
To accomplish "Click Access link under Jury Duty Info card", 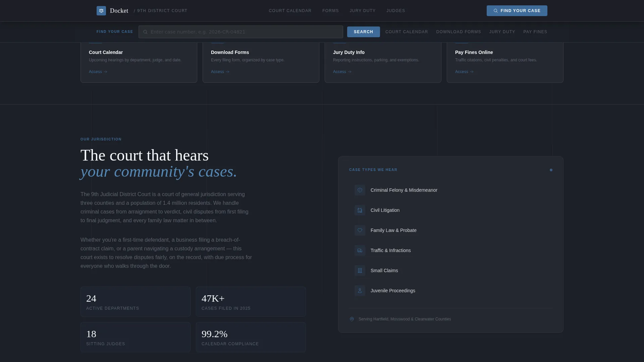I will pos(342,72).
